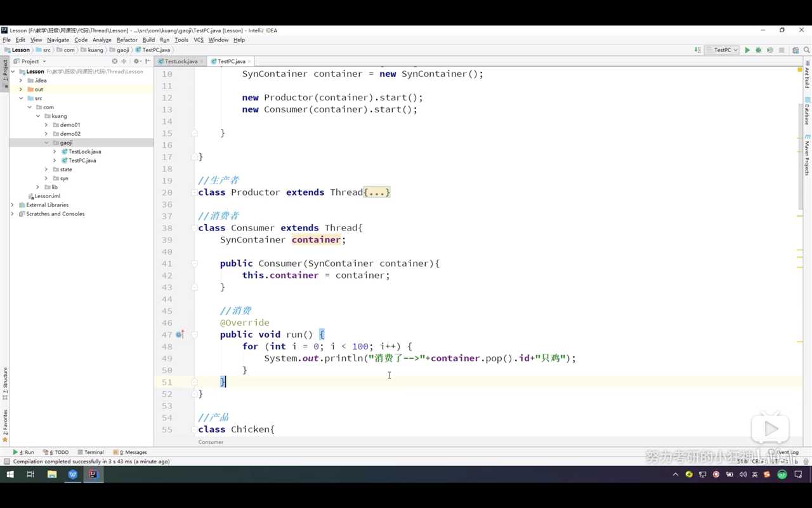The image size is (812, 508).
Task: Click the tool windows toggle in status bar corner
Action: coord(6,462)
